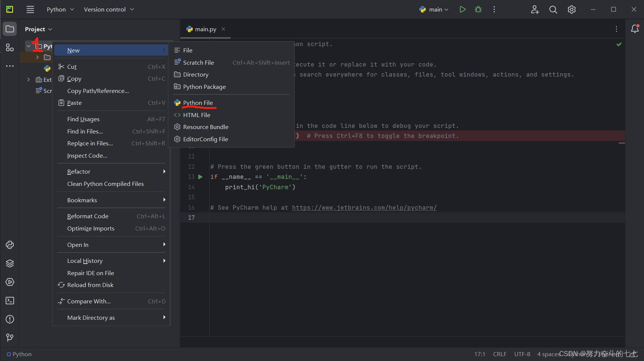Open the Refactor submenu
This screenshot has height=361, width=644.
tap(111, 171)
